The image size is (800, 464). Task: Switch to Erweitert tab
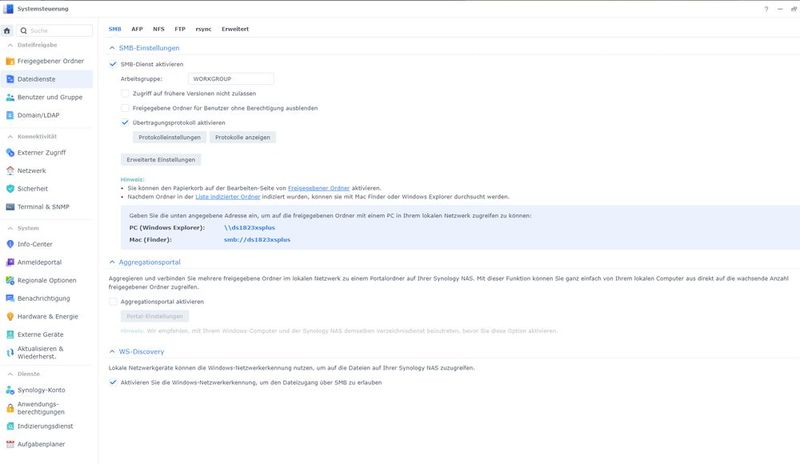pyautogui.click(x=235, y=29)
